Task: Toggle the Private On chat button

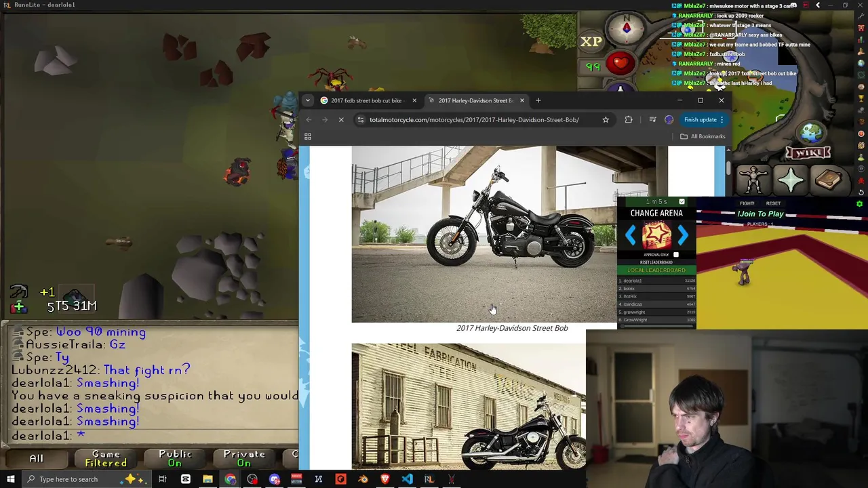Action: coord(244,459)
